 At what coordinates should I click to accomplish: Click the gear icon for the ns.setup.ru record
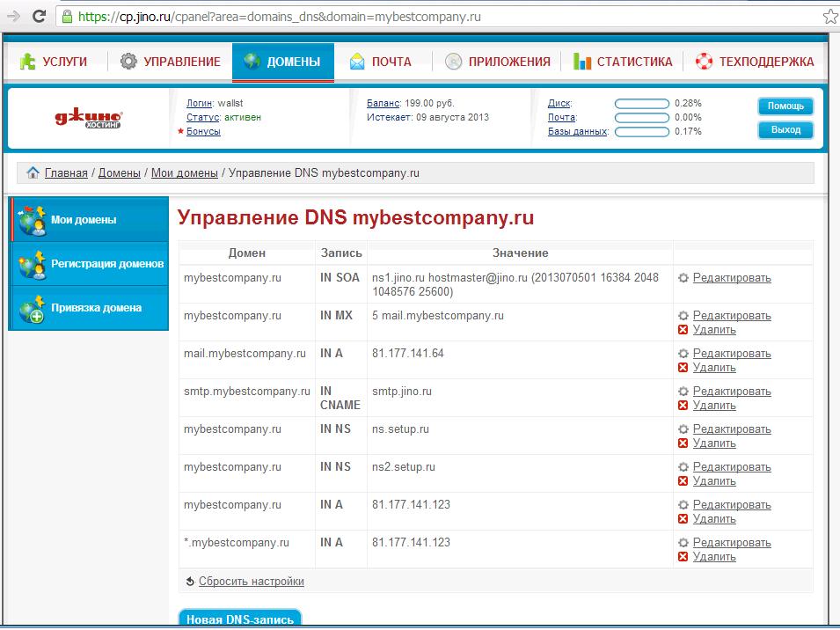click(683, 429)
